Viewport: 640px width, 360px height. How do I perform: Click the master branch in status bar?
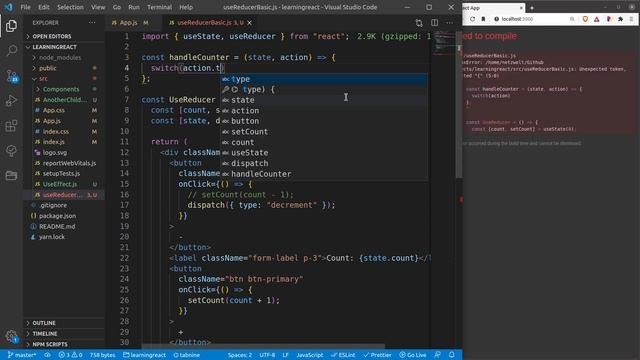(x=22, y=355)
